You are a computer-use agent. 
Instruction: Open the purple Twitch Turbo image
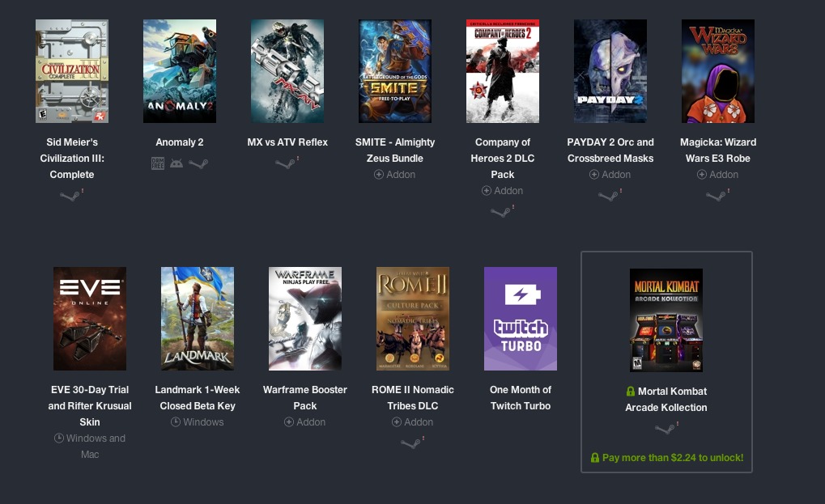click(x=521, y=319)
